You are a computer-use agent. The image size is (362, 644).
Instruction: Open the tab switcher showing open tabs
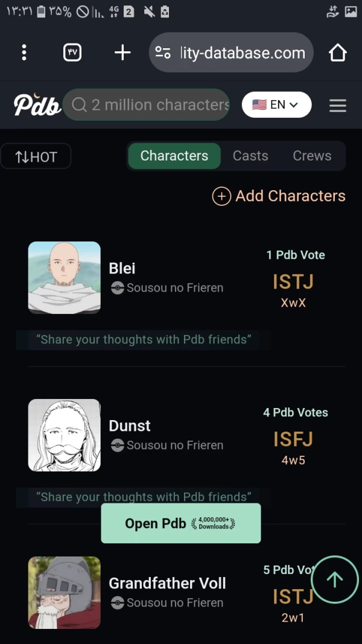(x=72, y=53)
